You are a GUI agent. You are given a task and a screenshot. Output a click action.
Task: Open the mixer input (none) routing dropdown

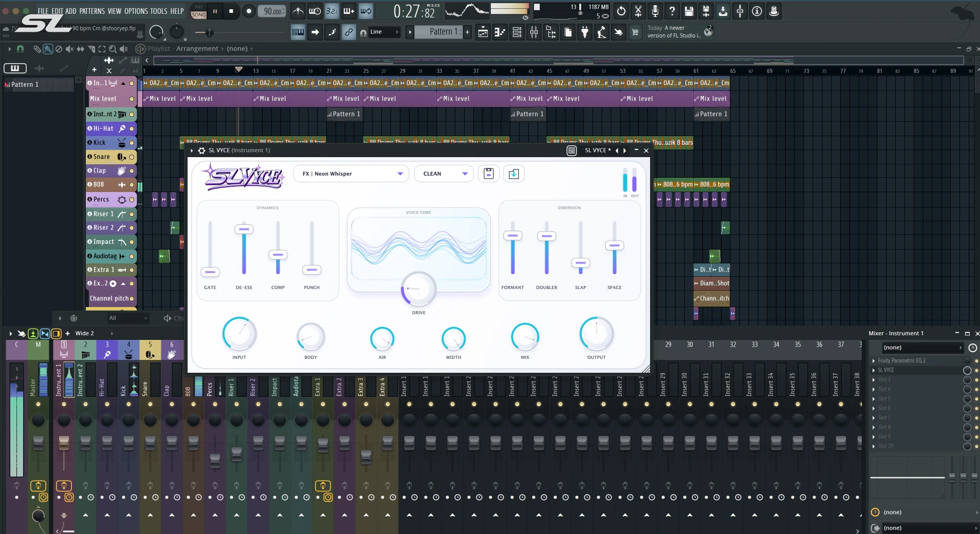click(x=923, y=348)
